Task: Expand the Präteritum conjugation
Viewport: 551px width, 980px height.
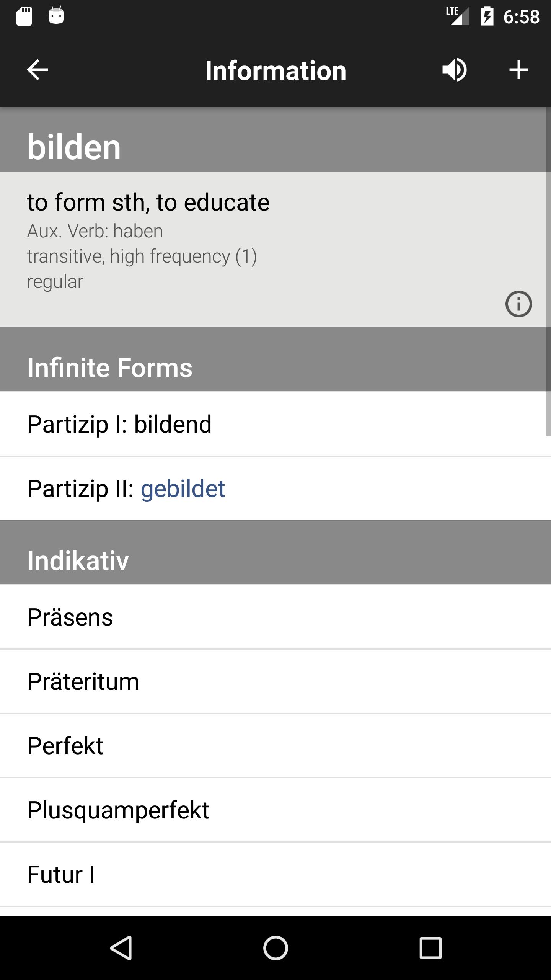Action: 275,681
